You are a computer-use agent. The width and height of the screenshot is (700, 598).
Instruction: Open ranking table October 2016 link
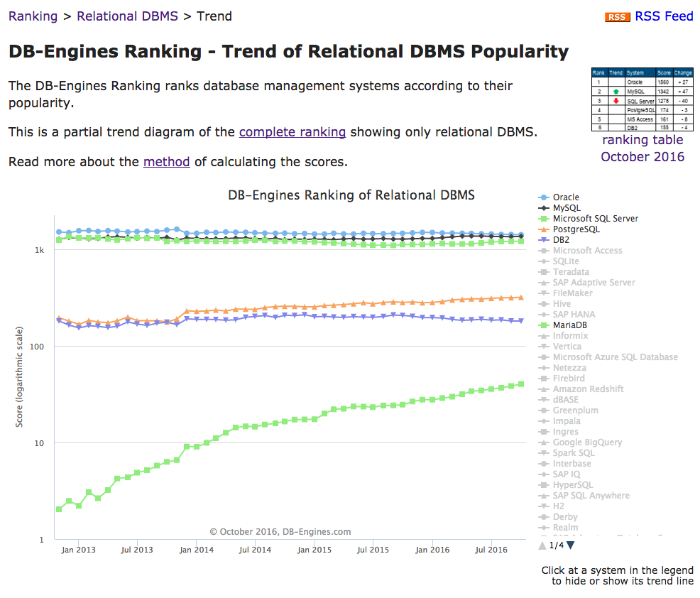point(642,148)
